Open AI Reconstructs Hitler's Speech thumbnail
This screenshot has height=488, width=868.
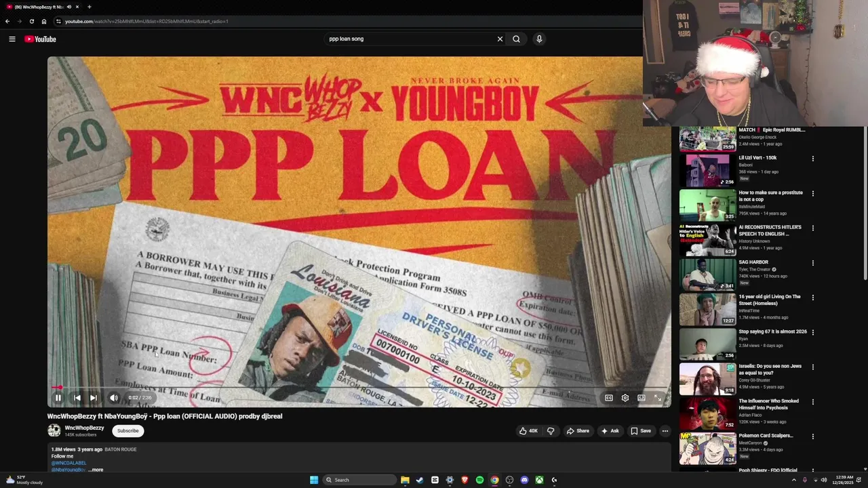[707, 240]
